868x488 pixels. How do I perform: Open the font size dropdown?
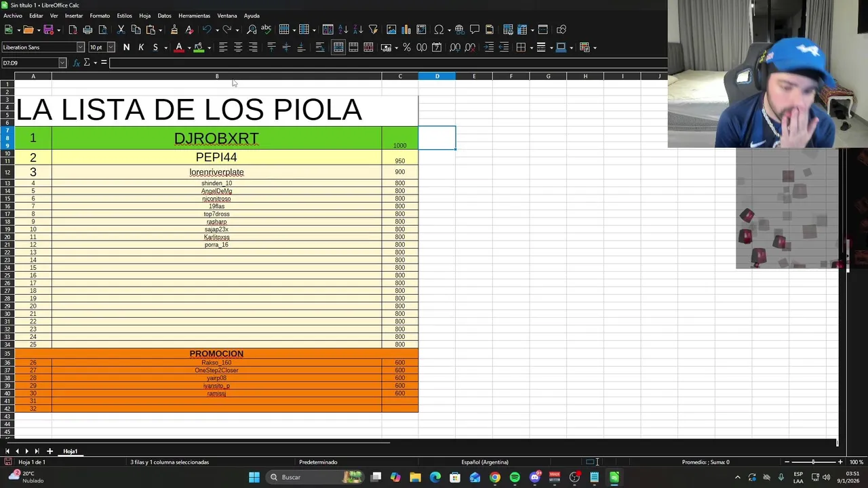click(x=111, y=47)
